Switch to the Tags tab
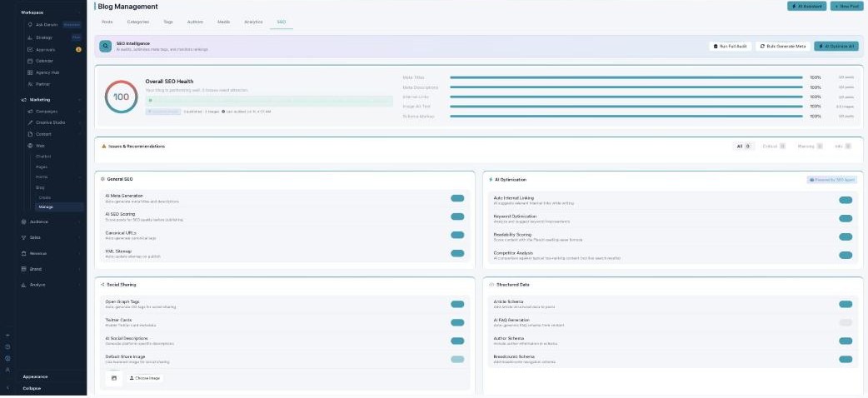868x398 pixels. pos(167,22)
